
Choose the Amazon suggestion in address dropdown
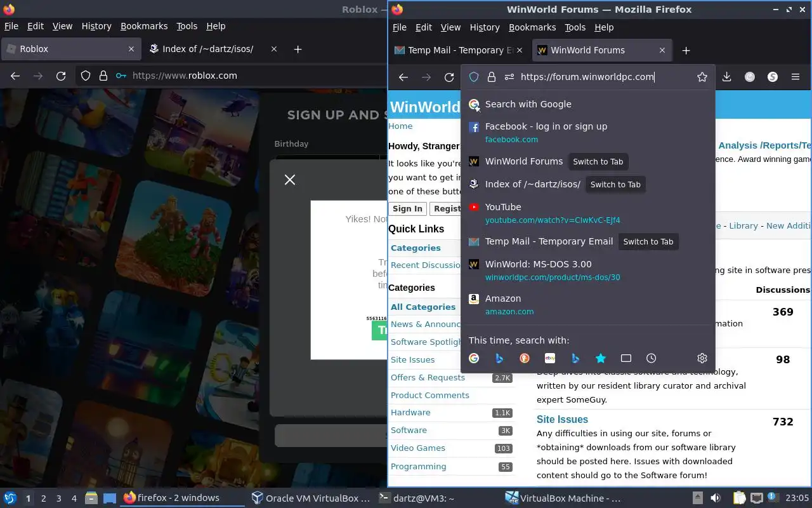(587, 305)
